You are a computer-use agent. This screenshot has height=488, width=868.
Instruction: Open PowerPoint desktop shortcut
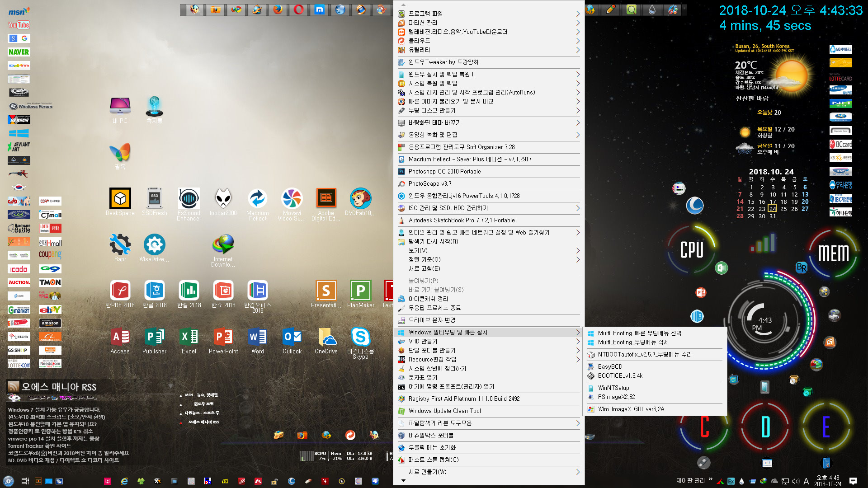[x=223, y=340]
